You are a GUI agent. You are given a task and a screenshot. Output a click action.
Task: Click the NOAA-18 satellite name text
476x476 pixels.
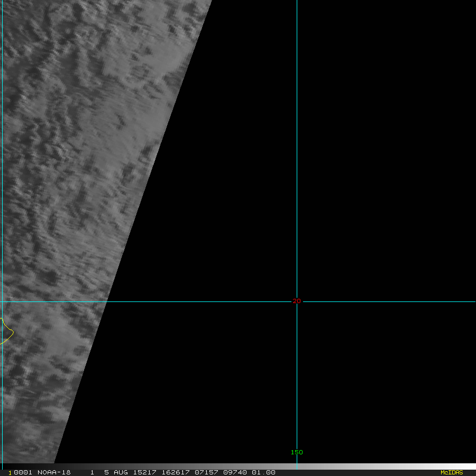pos(54,472)
